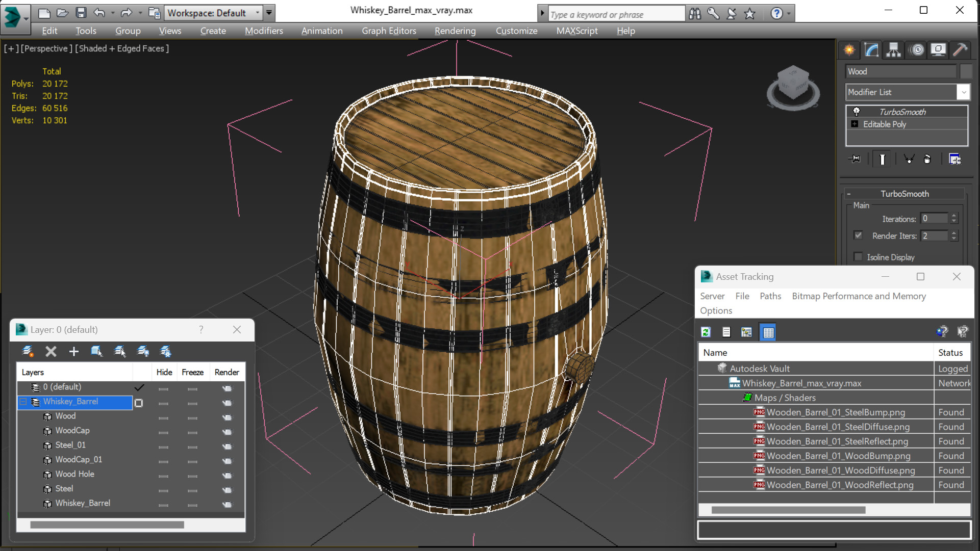
Task: Toggle render for Wood layer object
Action: (x=227, y=417)
